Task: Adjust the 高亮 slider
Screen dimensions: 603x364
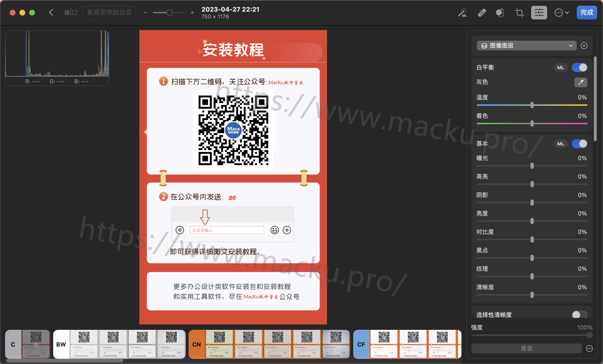Action: pos(532,184)
